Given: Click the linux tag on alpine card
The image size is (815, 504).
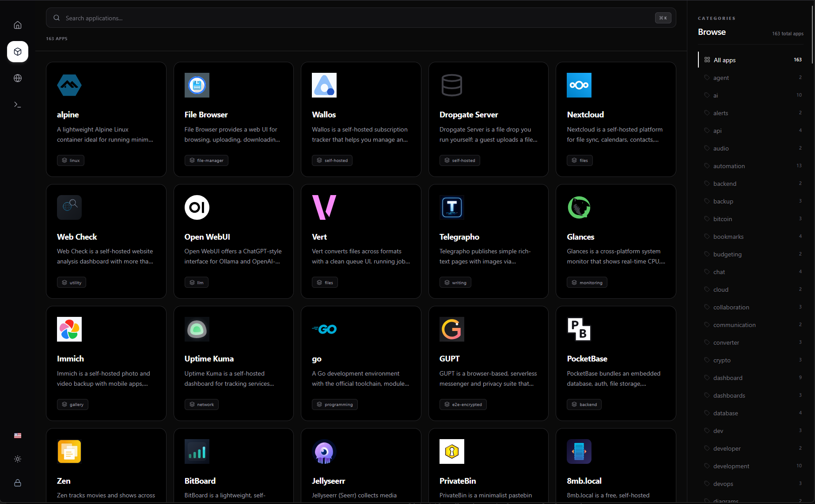Looking at the screenshot, I should tap(71, 160).
